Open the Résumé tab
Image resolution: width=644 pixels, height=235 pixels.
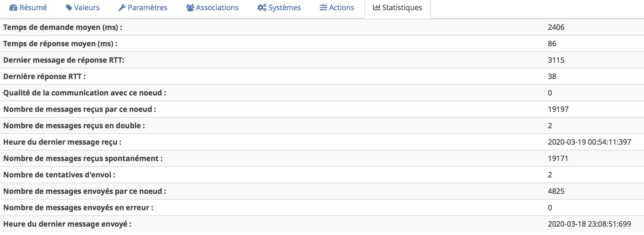click(x=28, y=8)
